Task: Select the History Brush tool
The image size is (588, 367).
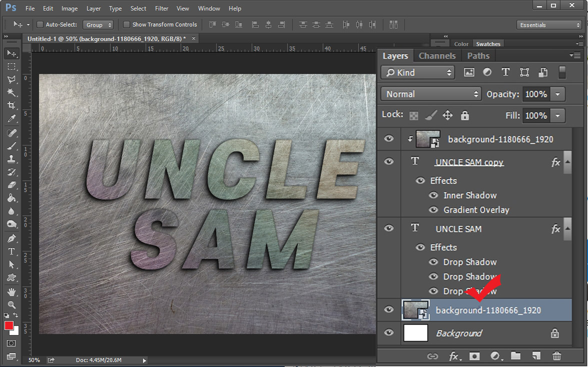Action: (x=12, y=172)
